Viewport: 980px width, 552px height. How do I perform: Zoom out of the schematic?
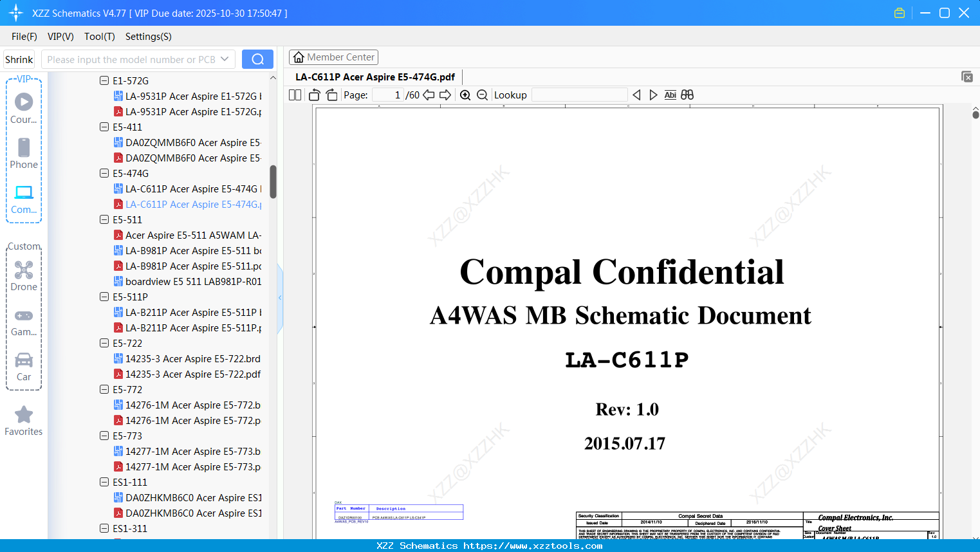pos(483,95)
